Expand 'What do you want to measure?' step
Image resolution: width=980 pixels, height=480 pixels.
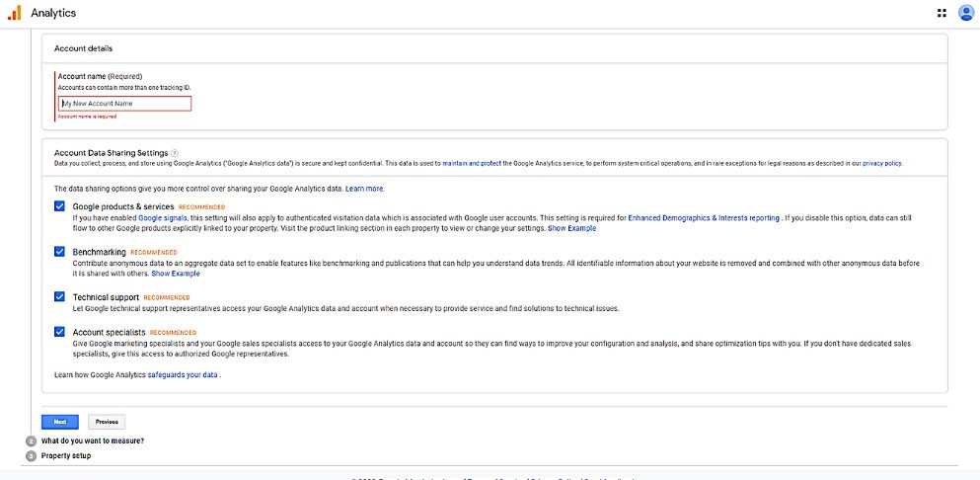coord(93,440)
